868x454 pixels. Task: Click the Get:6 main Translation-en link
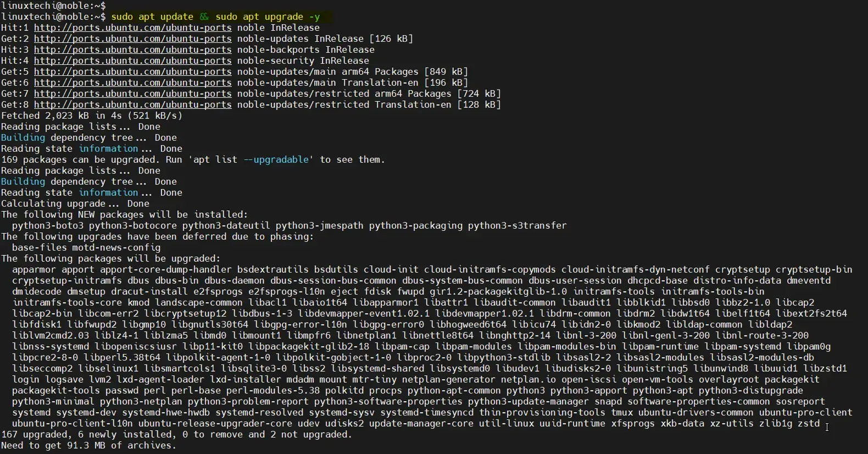tap(132, 82)
